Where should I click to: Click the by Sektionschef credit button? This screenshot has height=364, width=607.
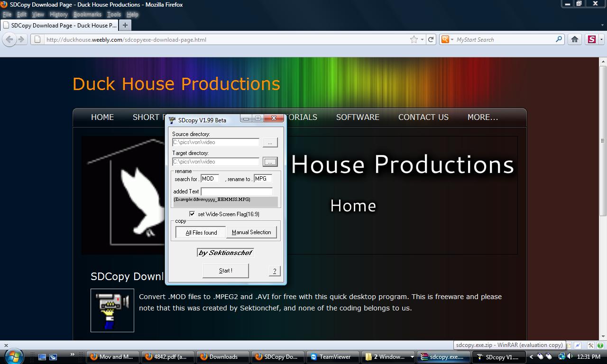tap(225, 253)
